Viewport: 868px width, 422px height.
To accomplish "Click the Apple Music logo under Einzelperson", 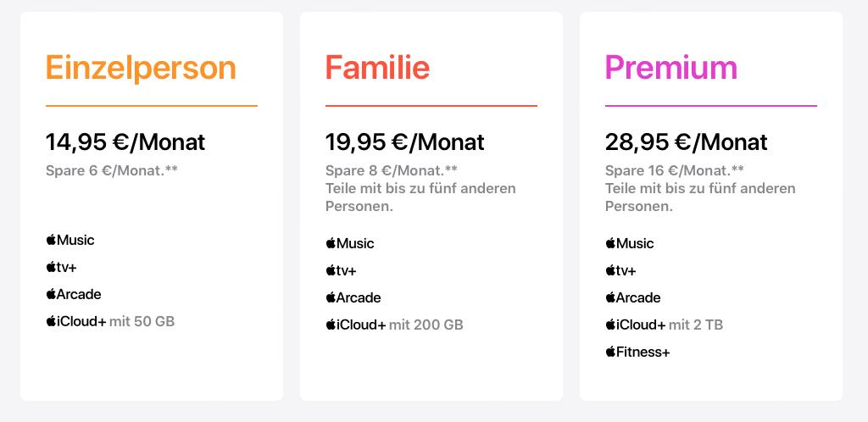I will [x=70, y=240].
